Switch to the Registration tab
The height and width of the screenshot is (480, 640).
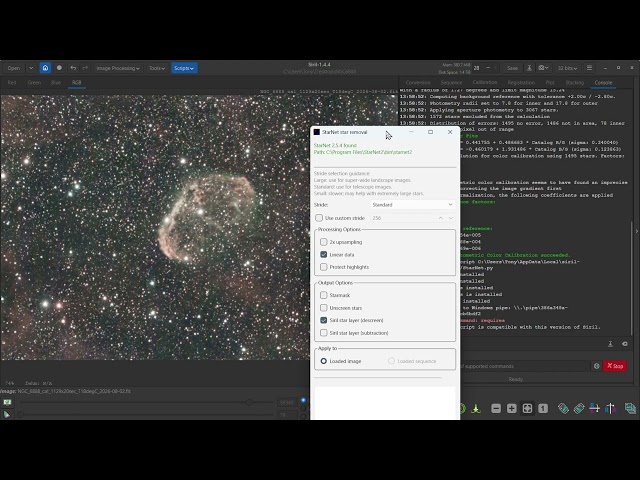click(x=521, y=82)
